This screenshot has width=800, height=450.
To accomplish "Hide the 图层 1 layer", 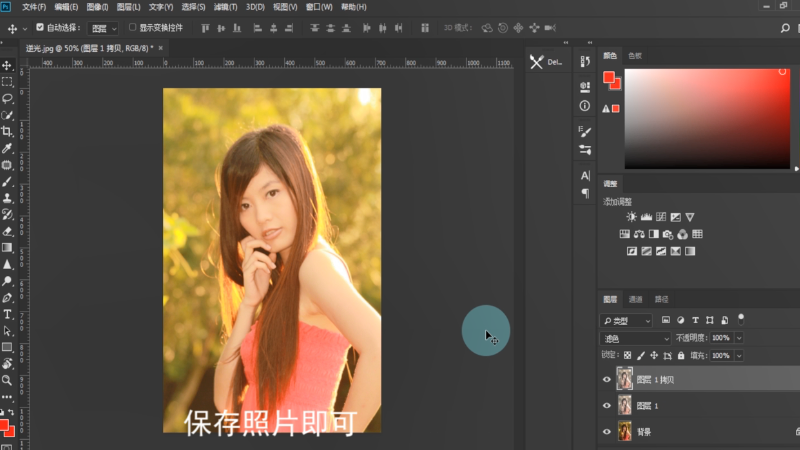I will pyautogui.click(x=607, y=406).
